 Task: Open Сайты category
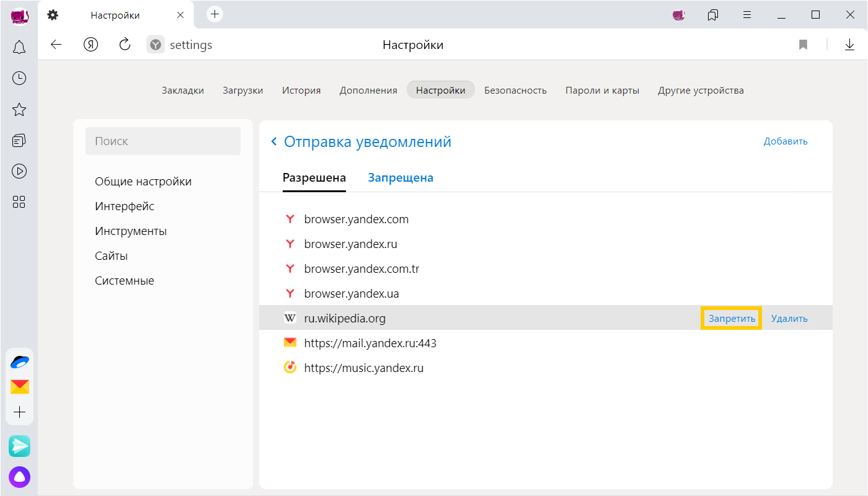111,256
